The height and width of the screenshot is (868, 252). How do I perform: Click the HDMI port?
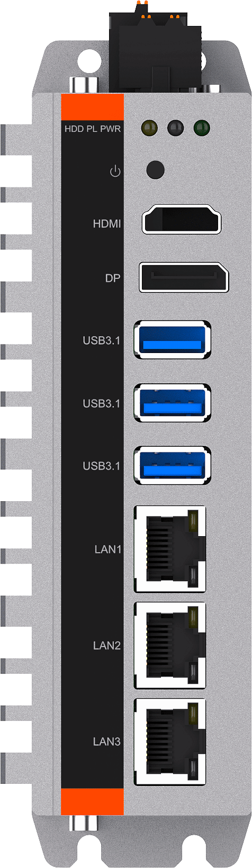tap(182, 219)
